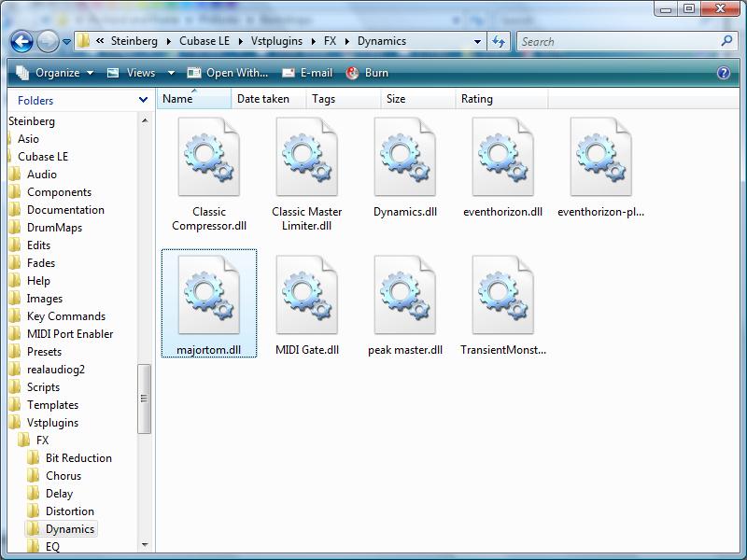This screenshot has width=747, height=560.
Task: Open the Chorus folder icon in tree
Action: pos(34,476)
